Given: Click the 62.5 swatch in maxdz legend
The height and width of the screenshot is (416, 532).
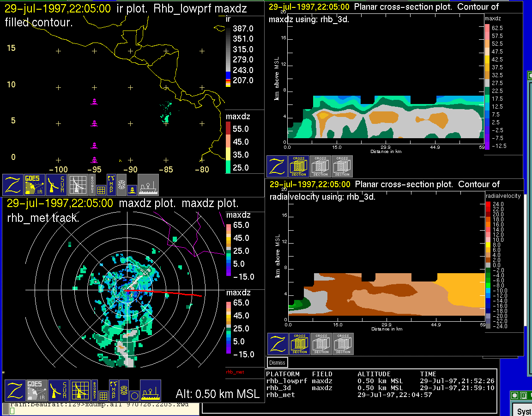Looking at the screenshot, I should point(487,28).
